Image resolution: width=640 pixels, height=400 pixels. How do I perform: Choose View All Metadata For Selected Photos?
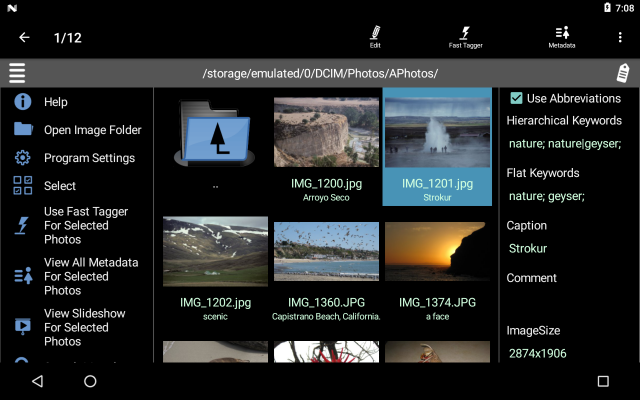click(x=91, y=276)
